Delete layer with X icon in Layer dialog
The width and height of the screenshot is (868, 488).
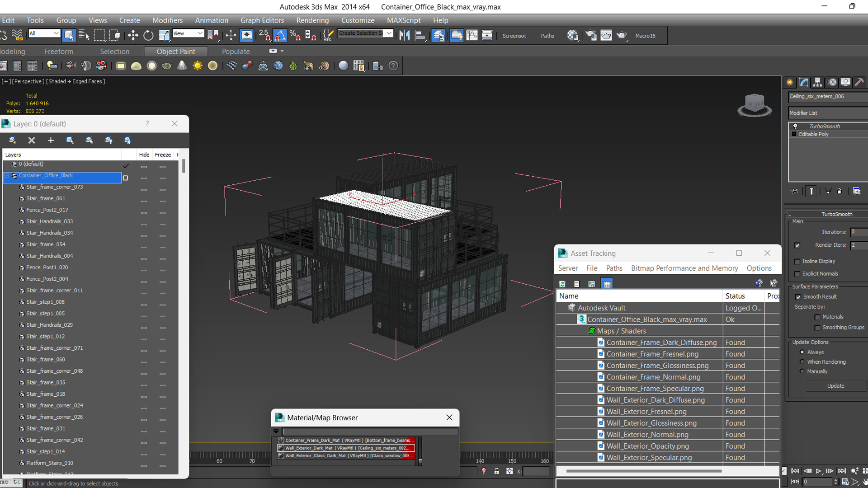click(32, 141)
